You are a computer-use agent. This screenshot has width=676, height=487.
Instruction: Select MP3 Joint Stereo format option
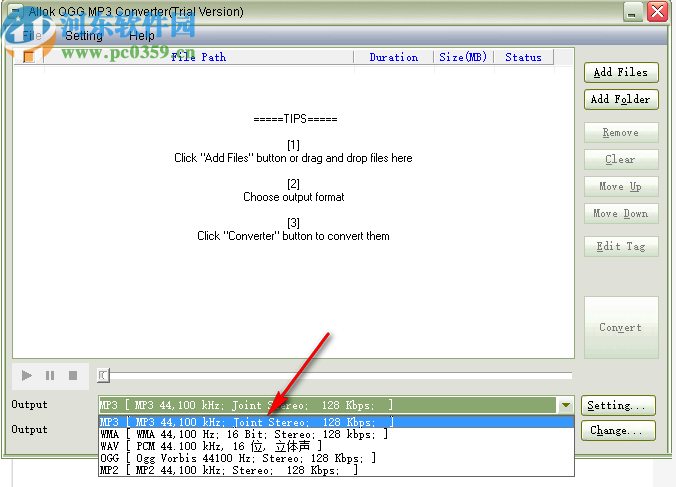point(336,422)
